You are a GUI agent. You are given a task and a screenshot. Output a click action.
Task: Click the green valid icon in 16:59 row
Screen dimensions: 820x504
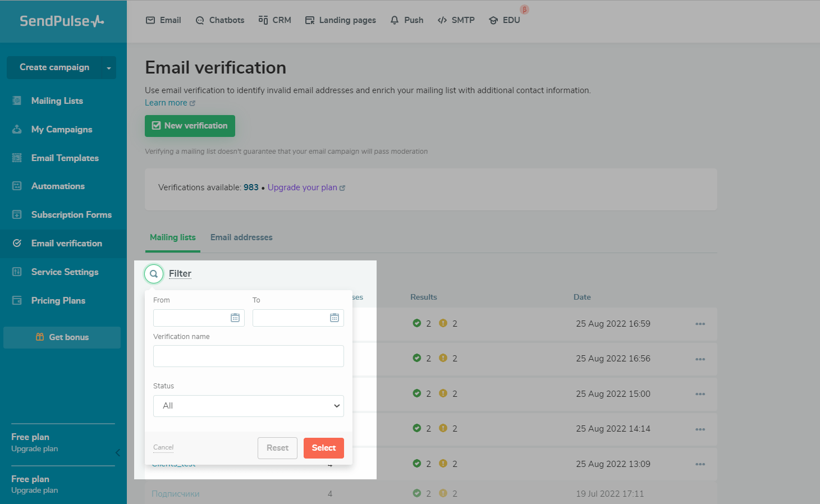pos(417,323)
